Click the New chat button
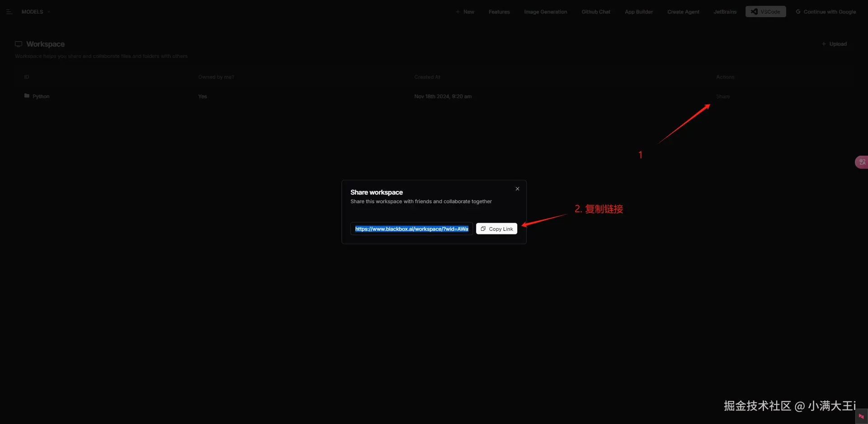Viewport: 868px width, 424px height. click(x=465, y=12)
